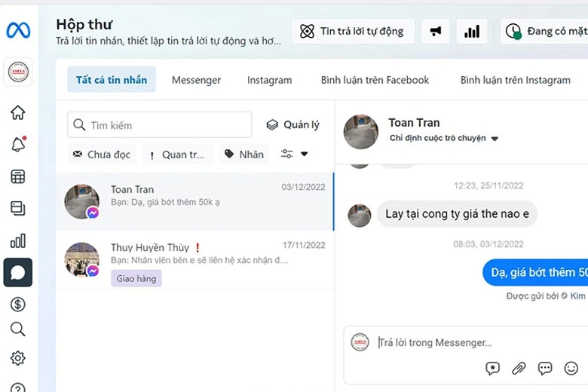
Task: Filter by Nhãn labels
Action: coord(244,155)
